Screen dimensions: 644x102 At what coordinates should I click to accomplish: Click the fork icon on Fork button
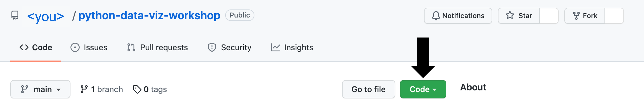click(577, 16)
